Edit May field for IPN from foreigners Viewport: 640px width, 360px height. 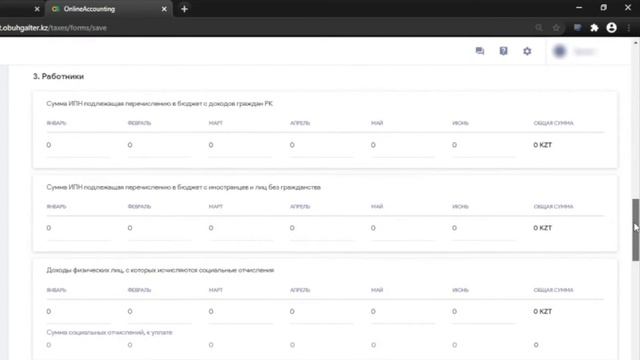(x=403, y=228)
